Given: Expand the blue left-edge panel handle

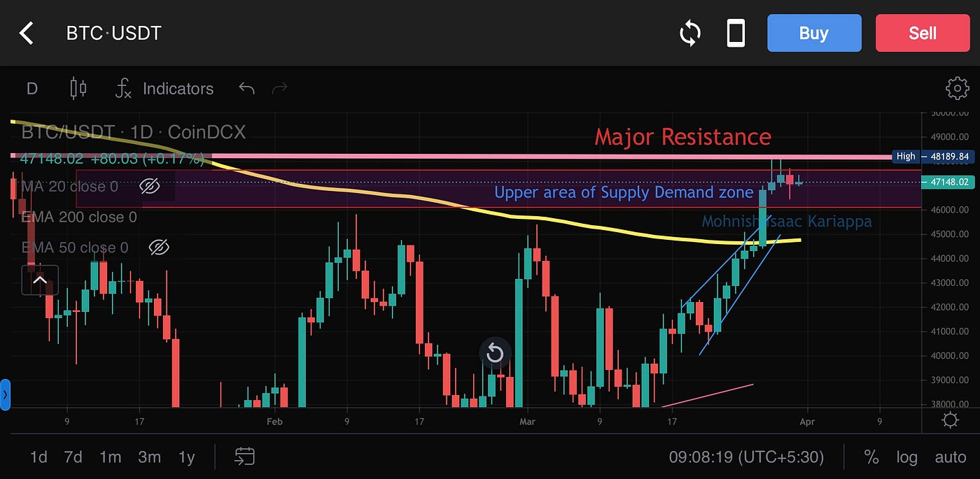Looking at the screenshot, I should (x=4, y=395).
